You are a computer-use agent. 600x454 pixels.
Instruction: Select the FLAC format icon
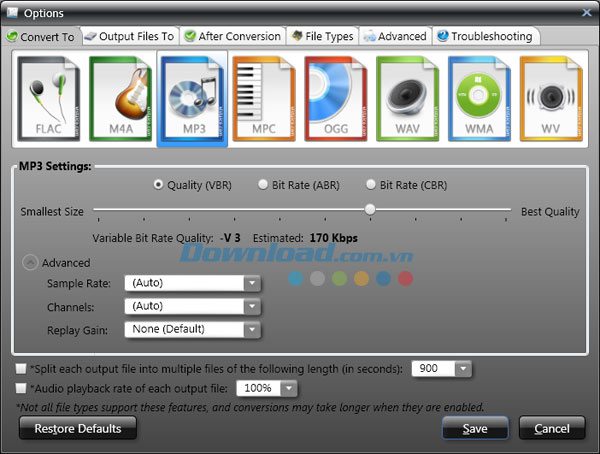click(x=49, y=98)
